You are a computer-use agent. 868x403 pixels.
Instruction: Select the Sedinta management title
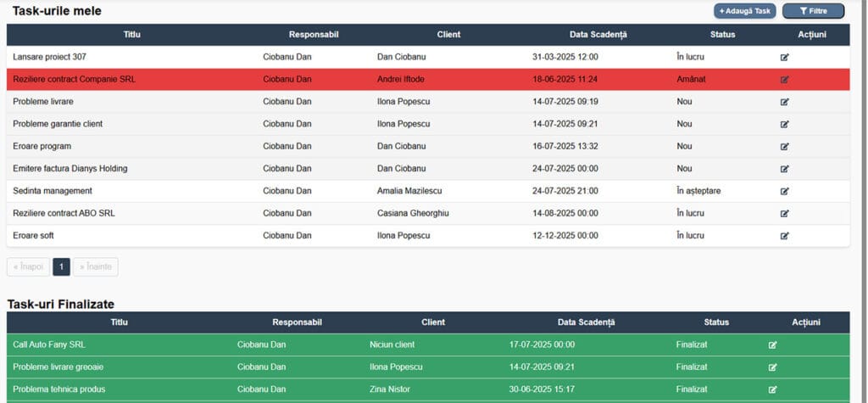tap(53, 191)
